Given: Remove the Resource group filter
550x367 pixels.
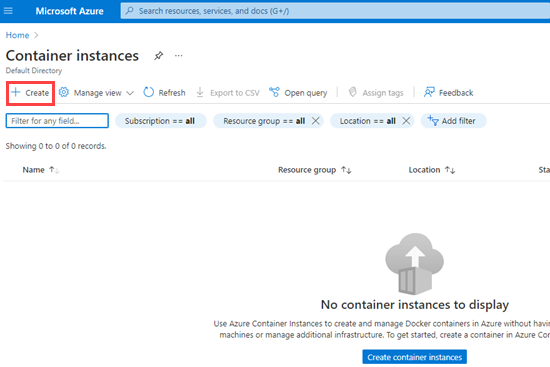Looking at the screenshot, I should pos(315,121).
